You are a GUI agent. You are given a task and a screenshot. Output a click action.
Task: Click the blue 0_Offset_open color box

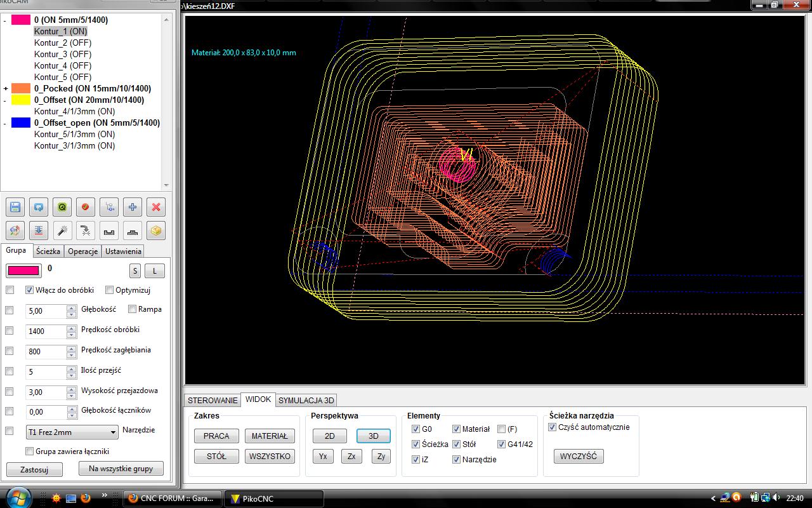21,123
